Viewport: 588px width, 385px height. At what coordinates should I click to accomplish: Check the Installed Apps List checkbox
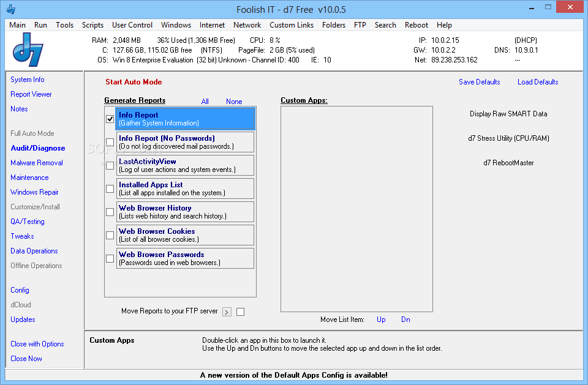tap(110, 189)
